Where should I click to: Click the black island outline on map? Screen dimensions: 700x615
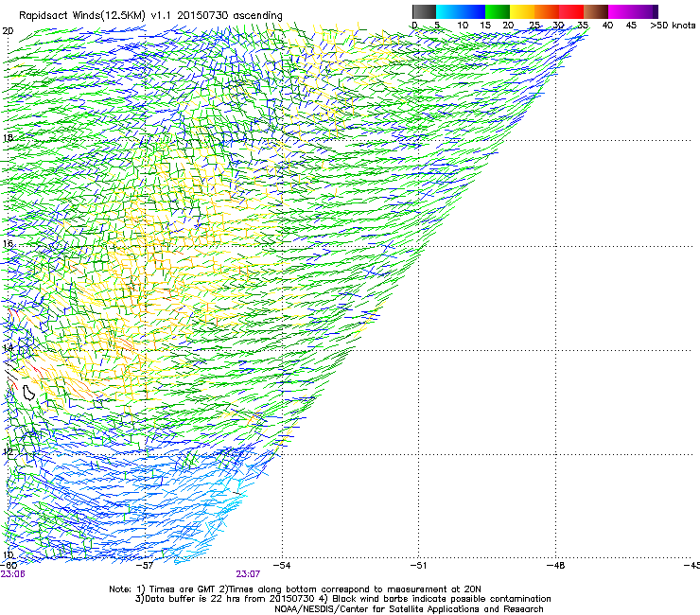coord(28,392)
